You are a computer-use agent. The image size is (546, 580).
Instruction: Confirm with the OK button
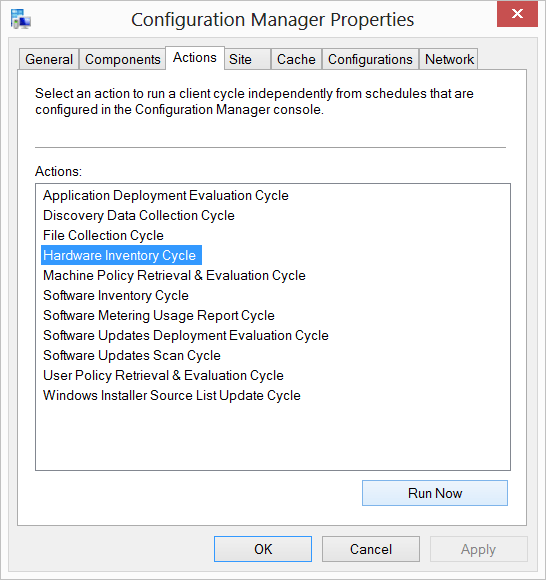[263, 549]
